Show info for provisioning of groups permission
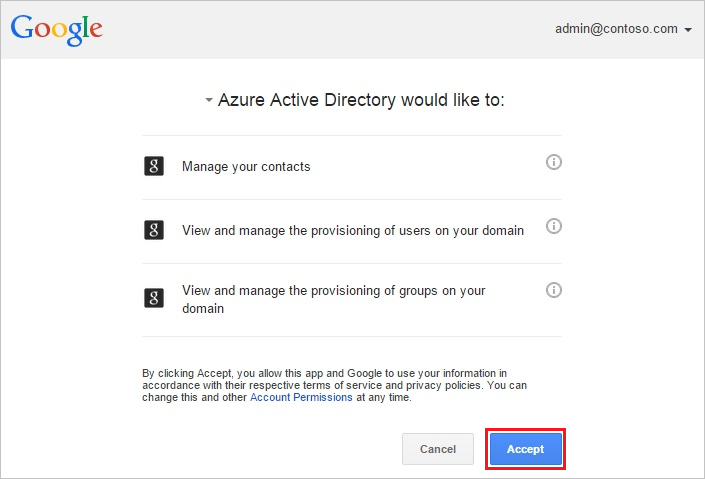 click(x=553, y=290)
